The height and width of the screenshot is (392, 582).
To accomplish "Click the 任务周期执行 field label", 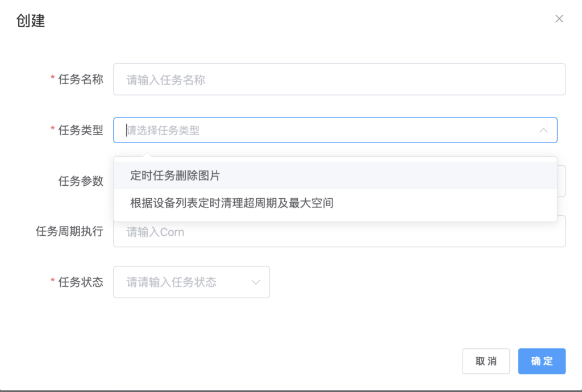I will 69,232.
